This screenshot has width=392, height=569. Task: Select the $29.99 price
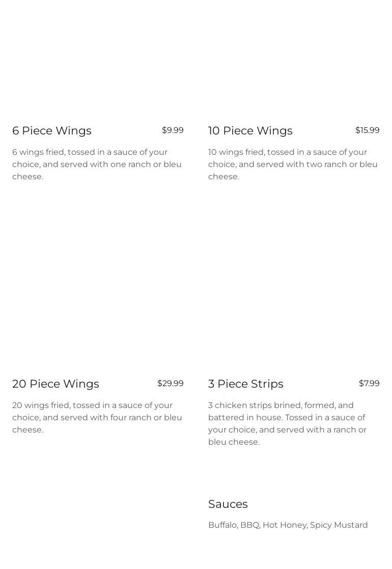click(170, 384)
